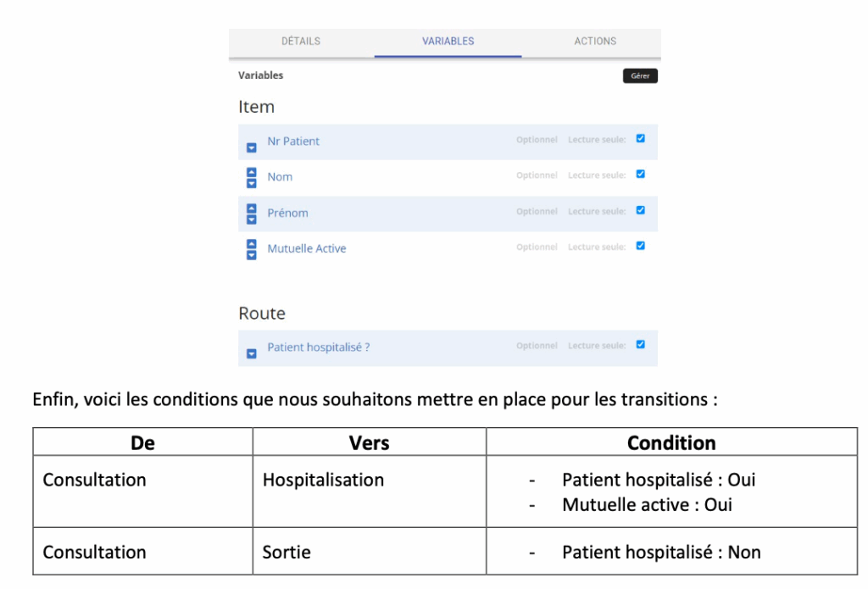Toggle Lecture seule for Patient hospitalisé
This screenshot has height=589, width=868.
[x=640, y=344]
